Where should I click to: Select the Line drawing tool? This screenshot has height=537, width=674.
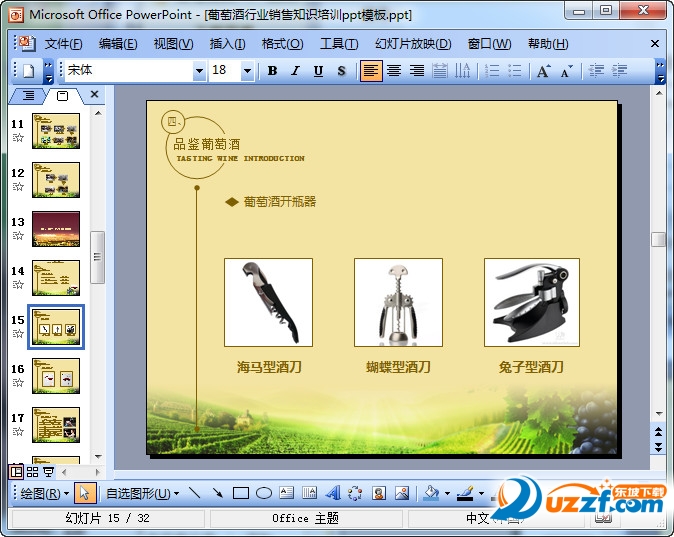195,493
